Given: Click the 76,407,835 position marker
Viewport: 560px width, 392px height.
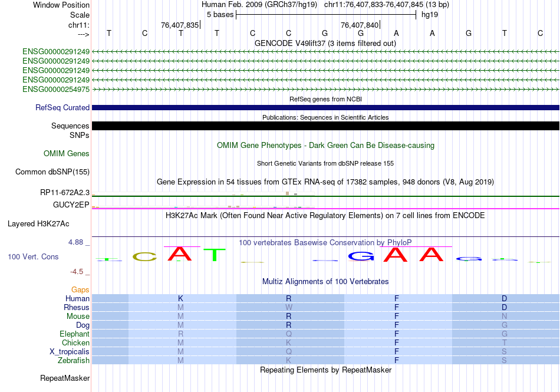Looking at the screenshot, I should click(x=180, y=25).
